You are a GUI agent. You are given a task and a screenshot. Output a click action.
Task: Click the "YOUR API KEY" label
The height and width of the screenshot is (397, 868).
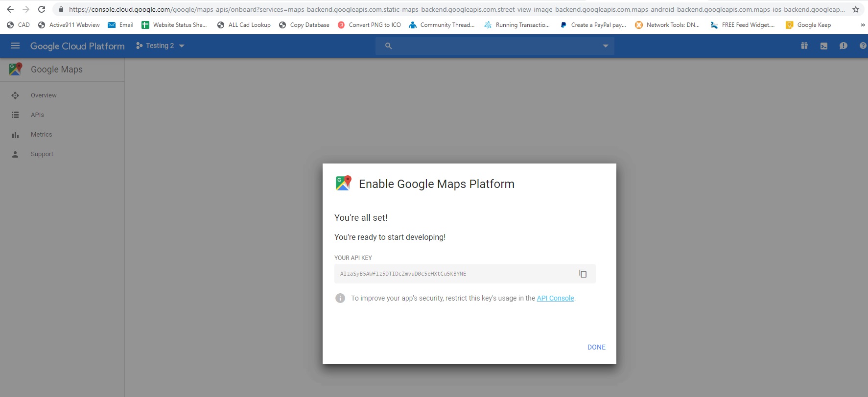point(353,258)
